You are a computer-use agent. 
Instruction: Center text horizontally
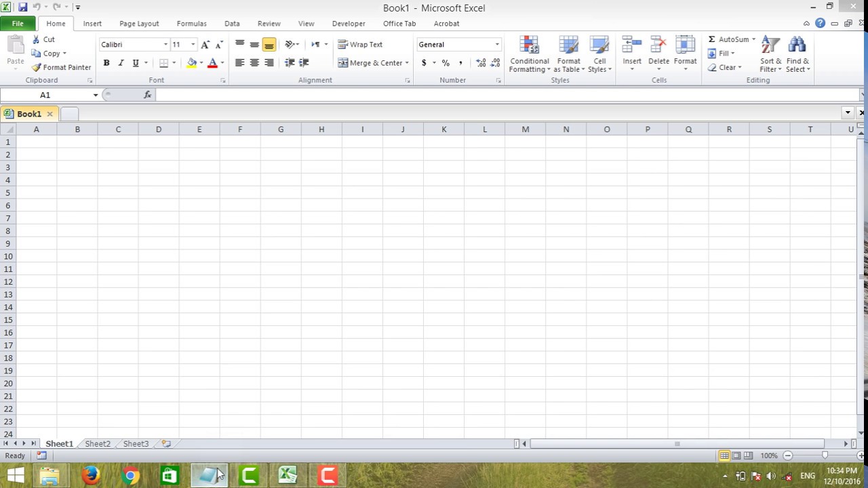point(254,63)
